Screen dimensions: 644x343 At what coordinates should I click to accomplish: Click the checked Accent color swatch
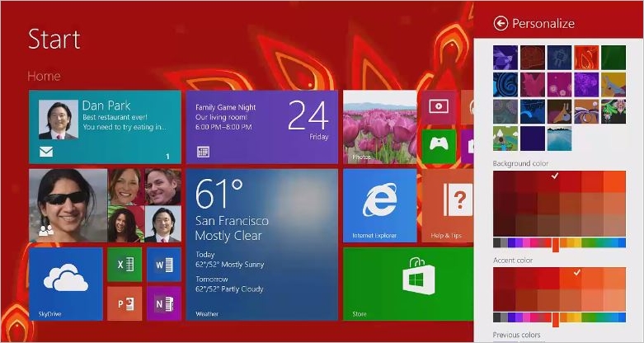point(571,279)
